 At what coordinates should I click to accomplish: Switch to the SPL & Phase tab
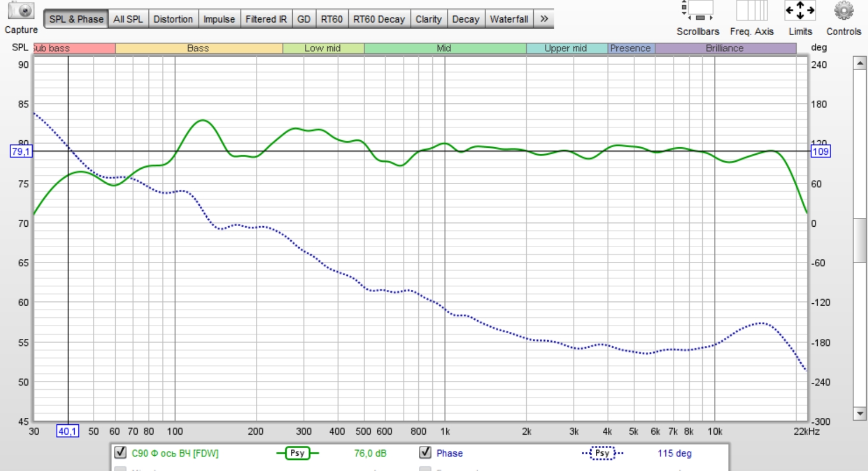pos(76,19)
